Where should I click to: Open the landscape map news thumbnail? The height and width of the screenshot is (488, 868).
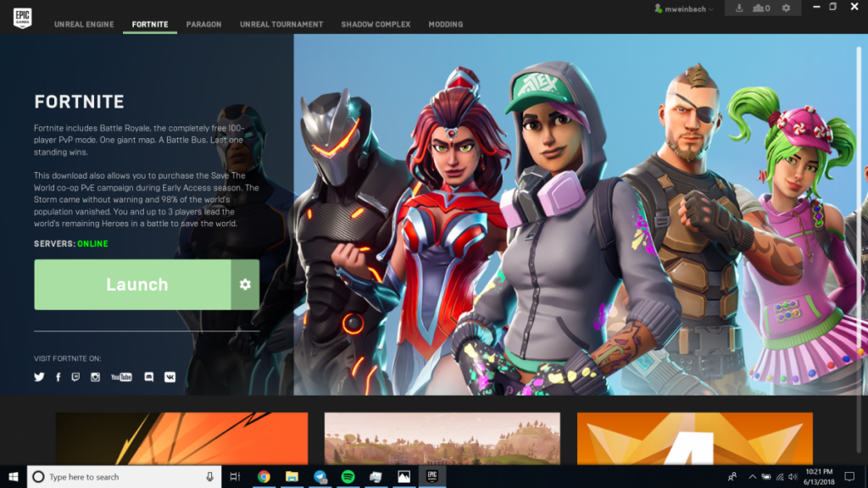[442, 439]
